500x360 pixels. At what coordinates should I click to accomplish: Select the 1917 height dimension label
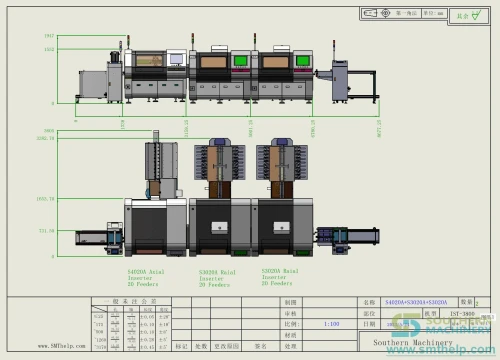coord(49,36)
